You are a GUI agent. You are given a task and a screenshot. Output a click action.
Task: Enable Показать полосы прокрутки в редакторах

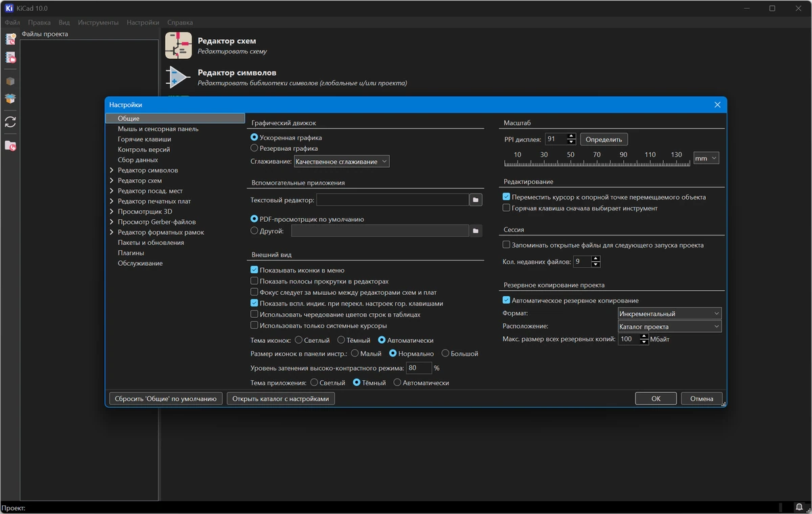[x=254, y=281]
